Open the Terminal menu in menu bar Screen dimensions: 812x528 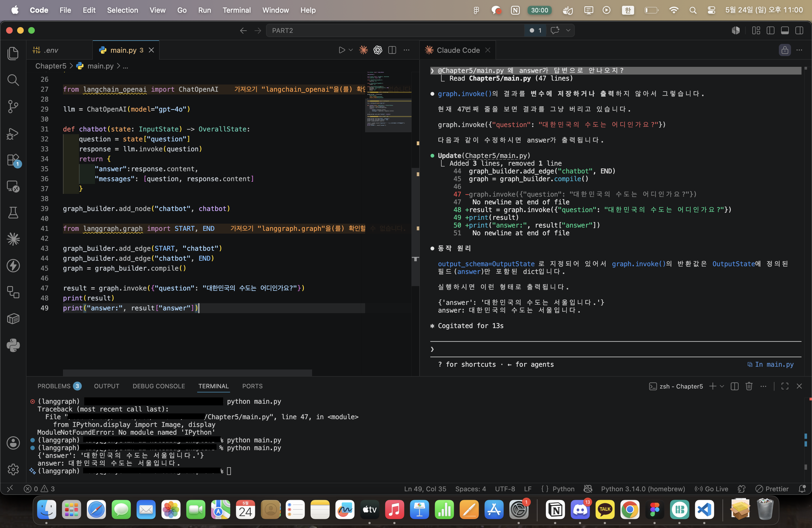(236, 10)
